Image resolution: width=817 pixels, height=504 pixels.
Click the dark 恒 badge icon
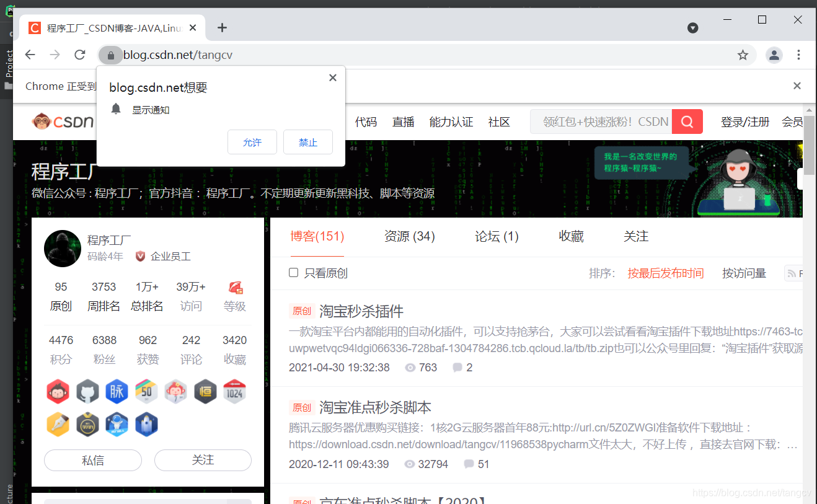pyautogui.click(x=205, y=392)
